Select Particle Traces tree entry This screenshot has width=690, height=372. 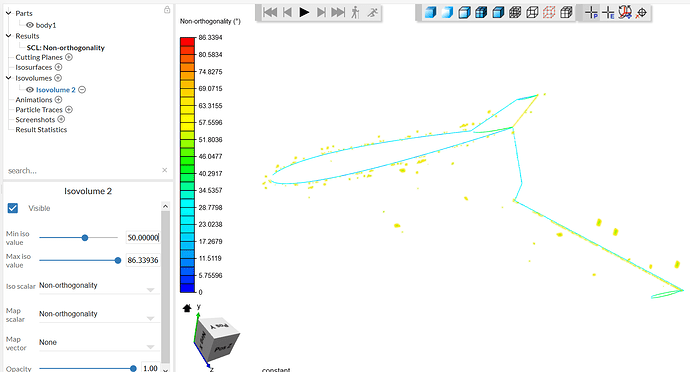pyautogui.click(x=39, y=110)
